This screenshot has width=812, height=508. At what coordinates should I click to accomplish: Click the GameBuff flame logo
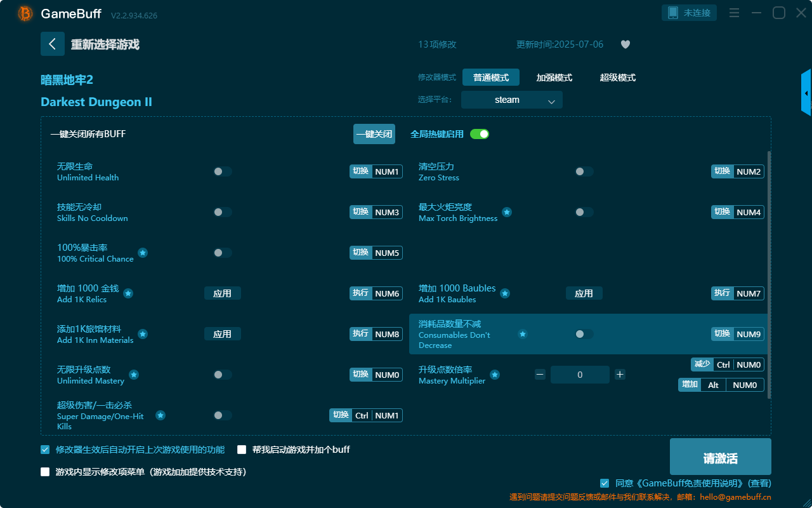pyautogui.click(x=24, y=13)
